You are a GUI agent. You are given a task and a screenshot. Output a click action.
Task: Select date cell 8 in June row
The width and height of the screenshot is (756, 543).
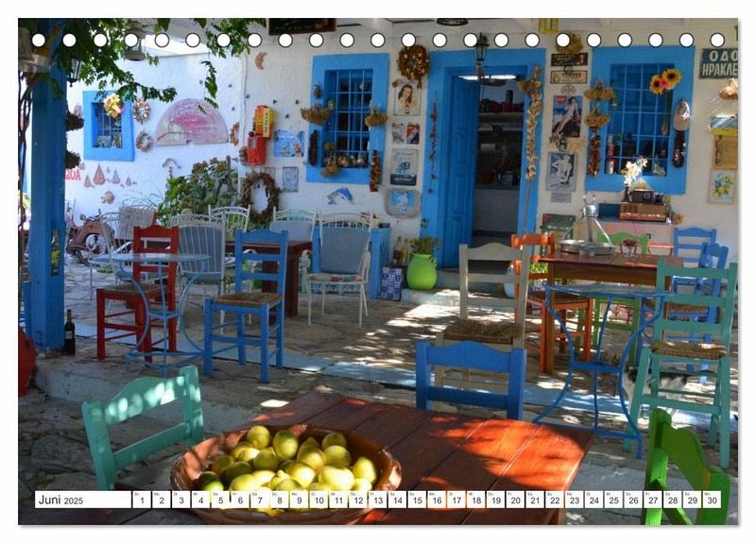click(279, 500)
